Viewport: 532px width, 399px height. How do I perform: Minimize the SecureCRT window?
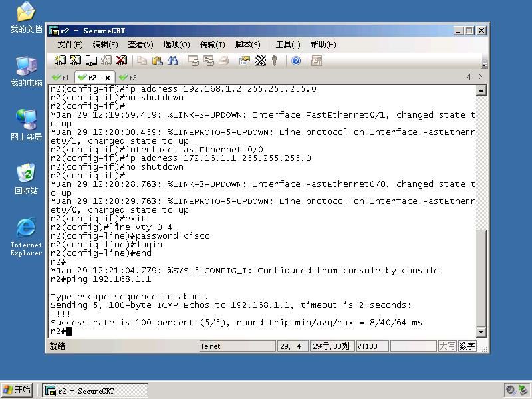pyautogui.click(x=458, y=31)
